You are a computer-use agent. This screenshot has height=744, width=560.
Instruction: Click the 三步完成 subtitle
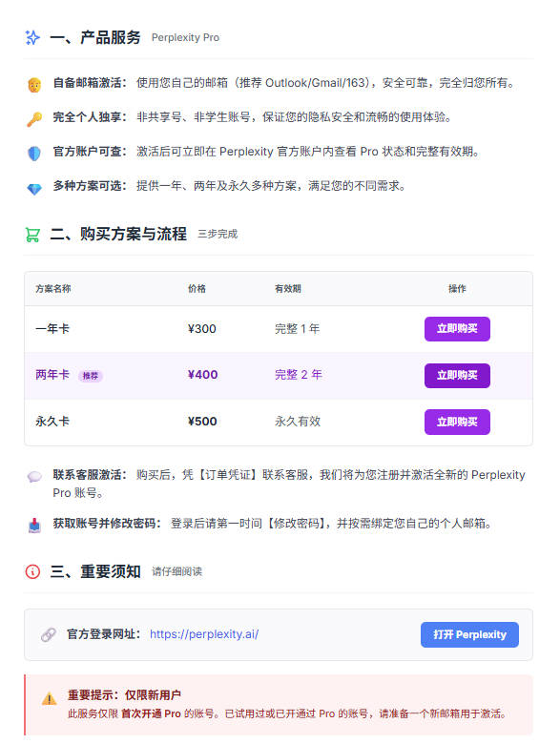tap(218, 234)
